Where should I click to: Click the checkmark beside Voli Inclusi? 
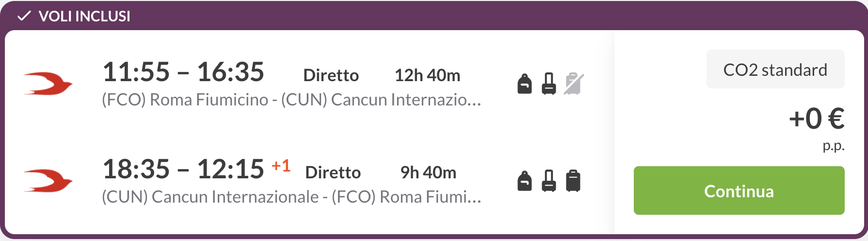coord(24,16)
